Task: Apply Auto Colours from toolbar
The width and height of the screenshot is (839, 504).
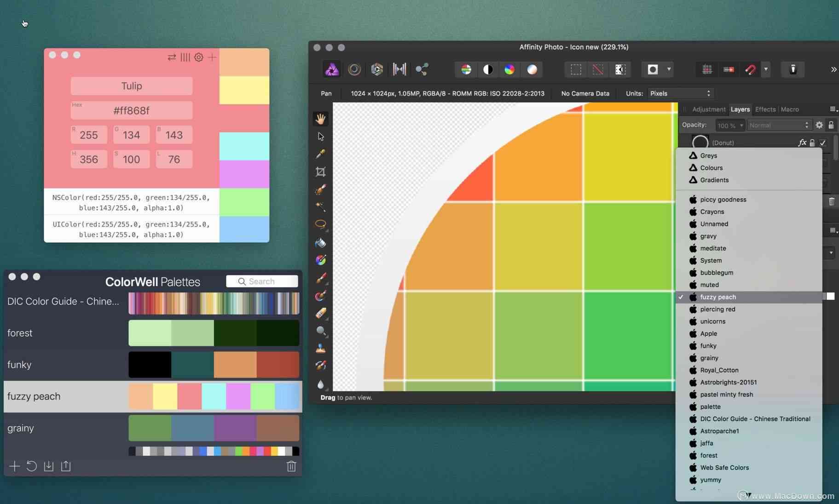Action: coord(509,69)
